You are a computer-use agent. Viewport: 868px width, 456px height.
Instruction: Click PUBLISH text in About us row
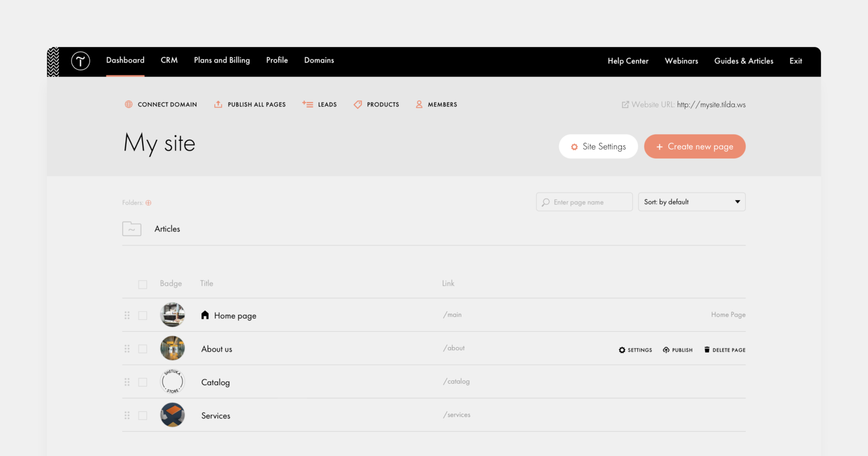tap(682, 350)
